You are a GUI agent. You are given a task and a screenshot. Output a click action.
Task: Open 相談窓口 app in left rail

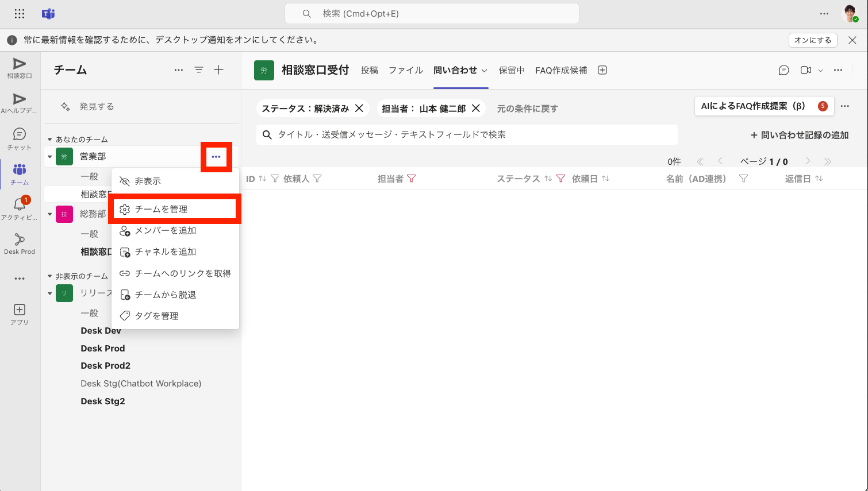click(x=20, y=68)
